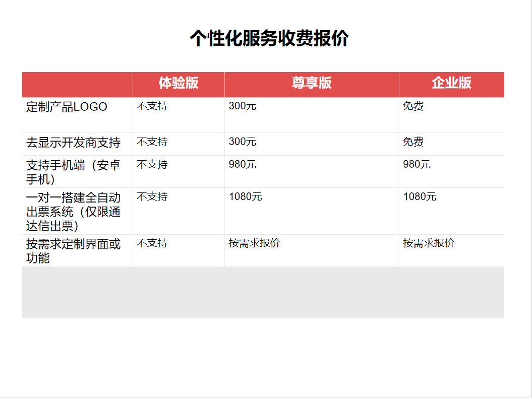Select the 企业版 column header
The image size is (532, 398).
(451, 83)
